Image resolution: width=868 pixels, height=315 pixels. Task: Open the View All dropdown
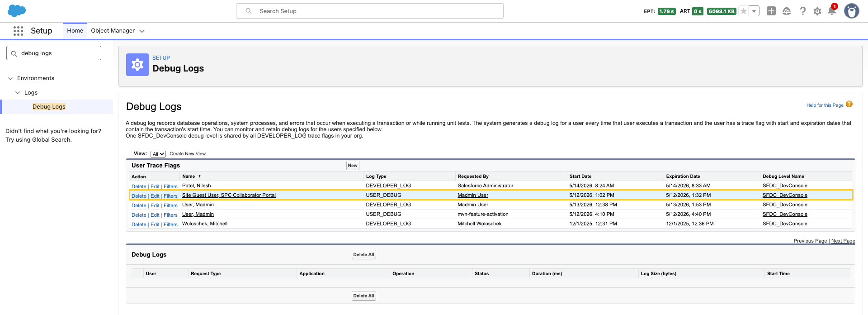click(158, 154)
